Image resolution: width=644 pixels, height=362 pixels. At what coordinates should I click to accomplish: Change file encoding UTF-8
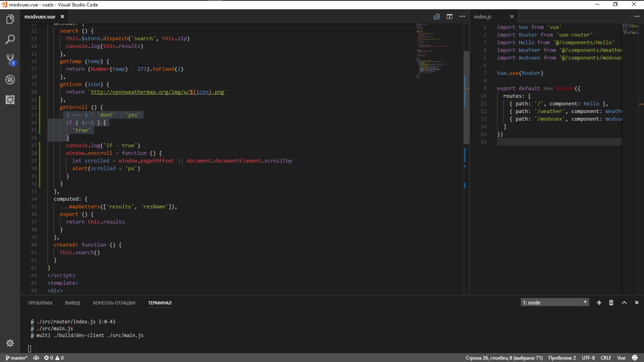click(588, 358)
